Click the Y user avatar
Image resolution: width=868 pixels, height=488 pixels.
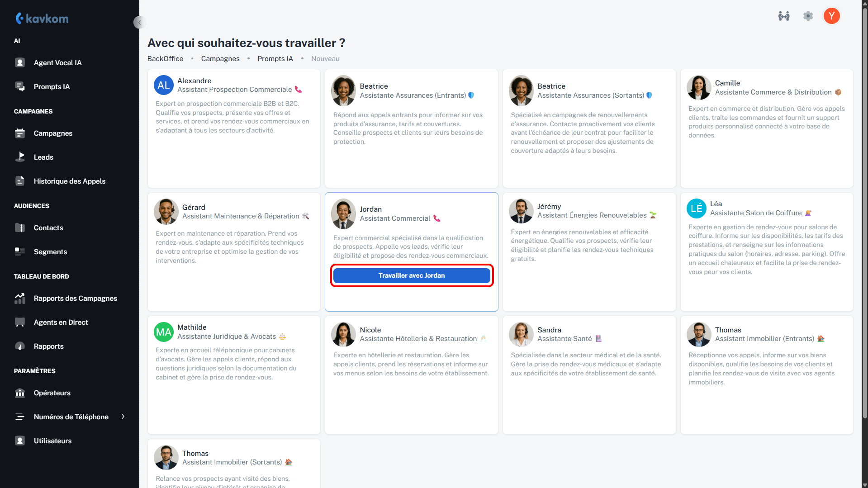(831, 16)
